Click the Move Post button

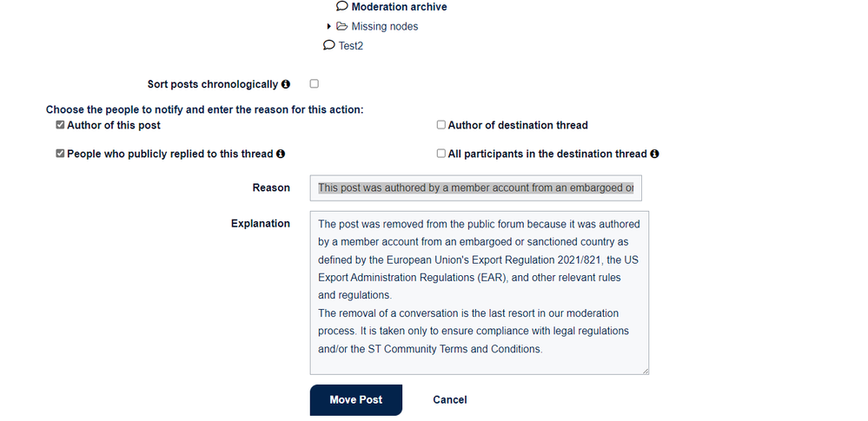(x=356, y=400)
